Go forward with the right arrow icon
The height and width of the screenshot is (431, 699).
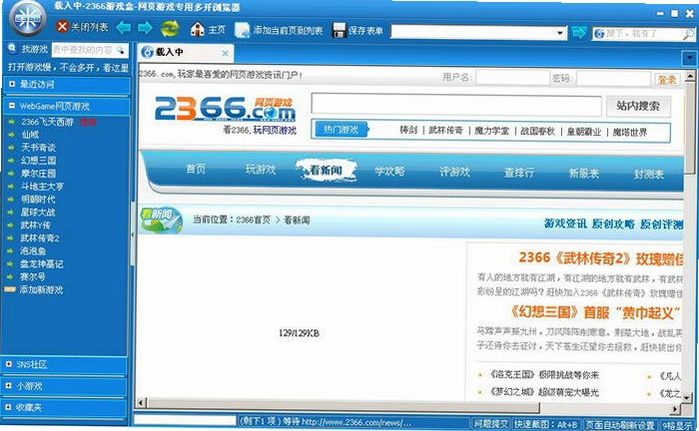pos(145,28)
